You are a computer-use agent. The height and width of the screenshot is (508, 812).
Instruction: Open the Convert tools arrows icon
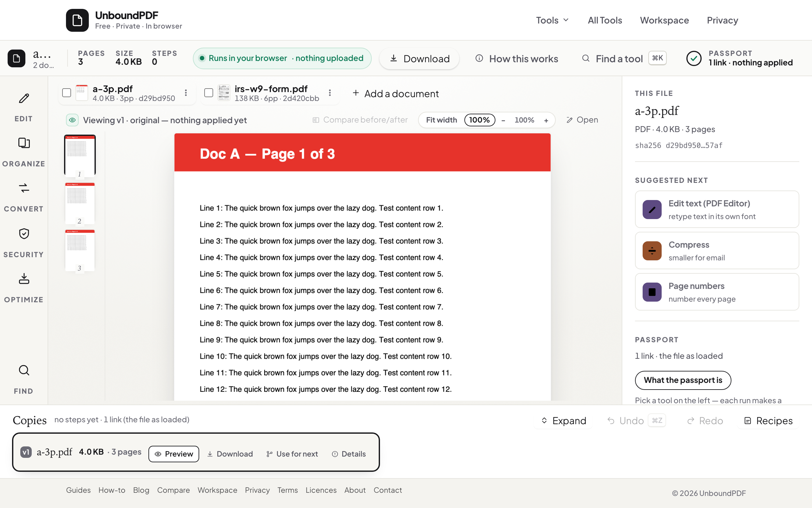(24, 188)
